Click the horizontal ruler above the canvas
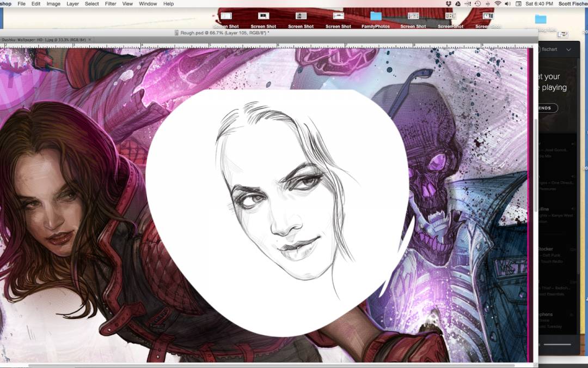The width and height of the screenshot is (588, 368). click(x=266, y=45)
